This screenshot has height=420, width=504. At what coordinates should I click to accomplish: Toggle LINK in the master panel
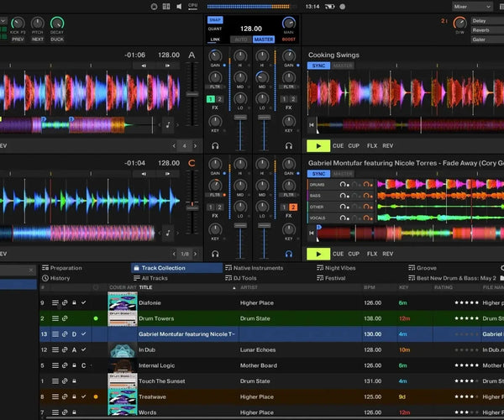215,39
